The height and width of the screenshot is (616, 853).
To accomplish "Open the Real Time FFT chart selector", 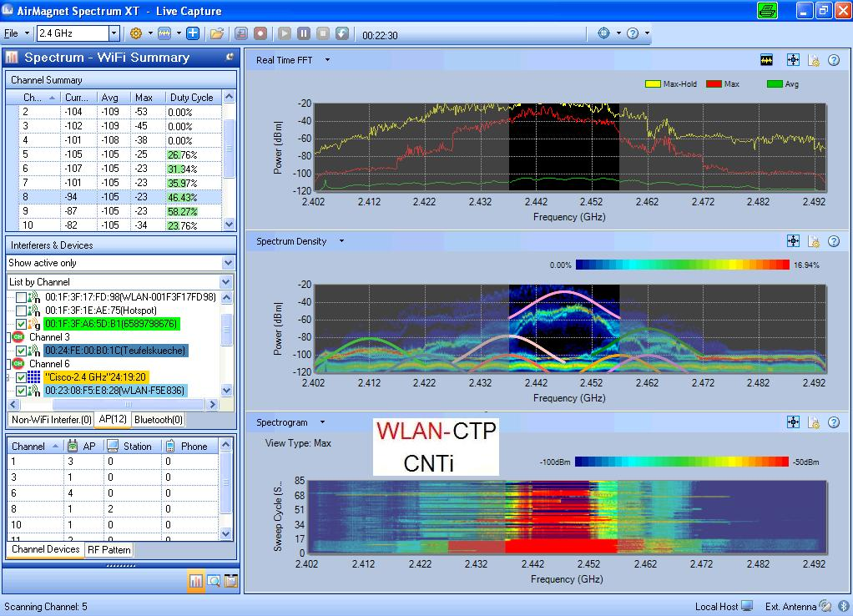I will tap(327, 60).
